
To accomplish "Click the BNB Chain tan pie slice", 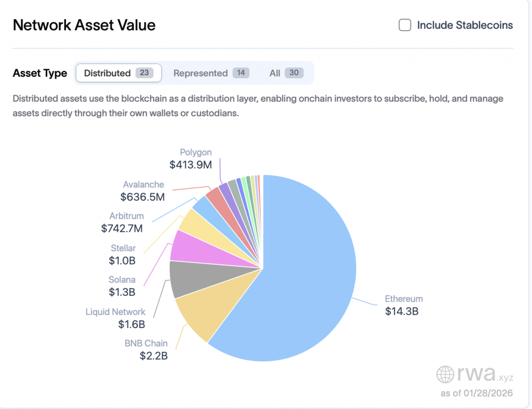I will 208,311.
